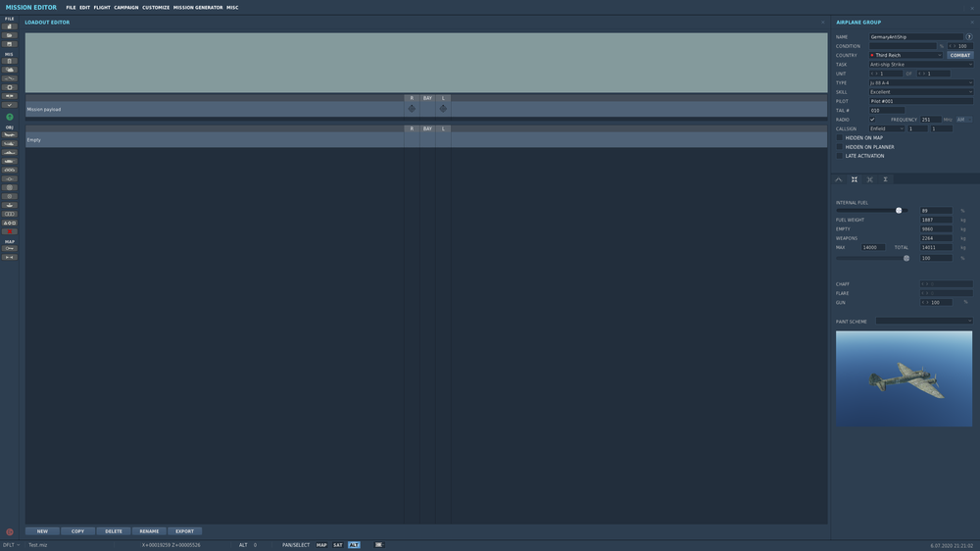Open the EDIT menu
The width and height of the screenshot is (980, 551).
coord(84,8)
